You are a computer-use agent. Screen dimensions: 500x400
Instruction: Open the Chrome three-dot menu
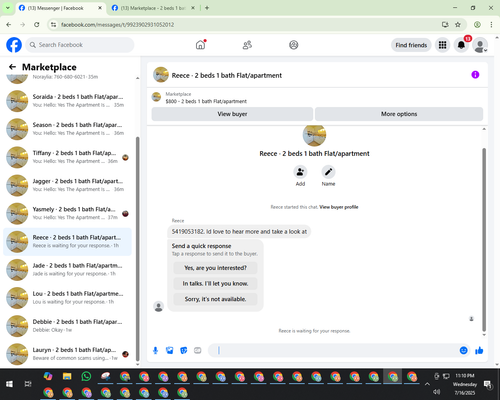click(491, 25)
